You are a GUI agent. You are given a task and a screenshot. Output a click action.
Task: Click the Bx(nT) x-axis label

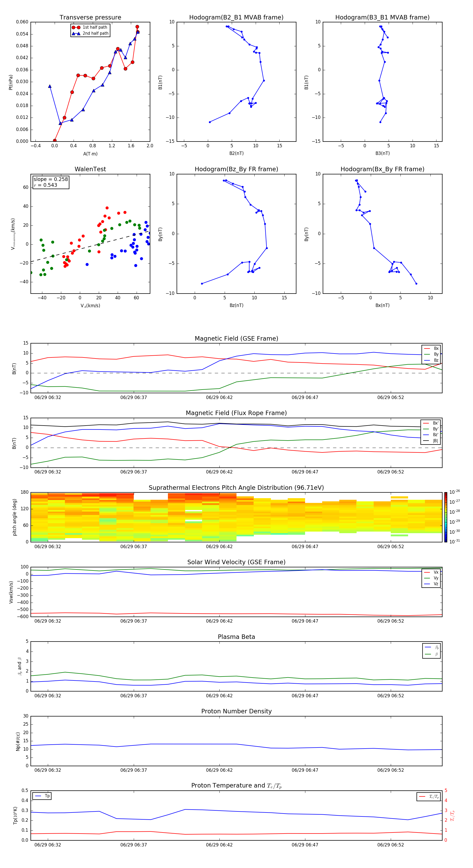(x=382, y=305)
